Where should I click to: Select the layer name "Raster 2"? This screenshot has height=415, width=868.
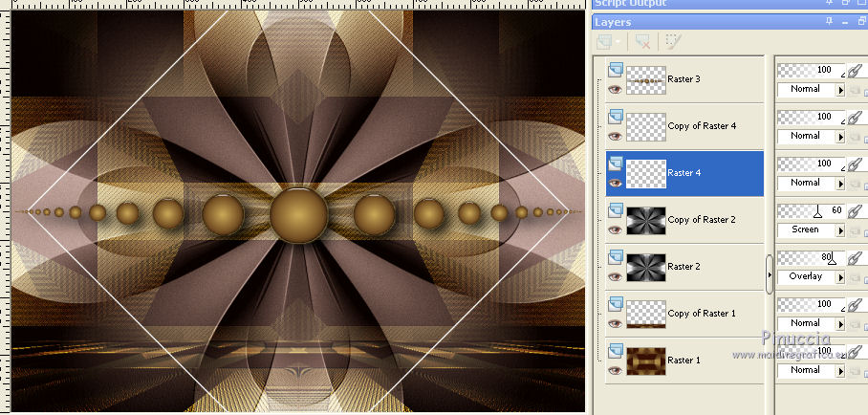click(x=684, y=267)
